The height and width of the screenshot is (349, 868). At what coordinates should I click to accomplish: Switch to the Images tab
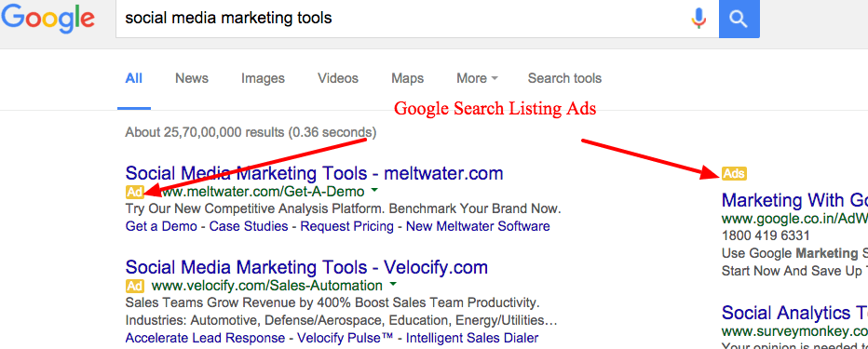coord(263,78)
